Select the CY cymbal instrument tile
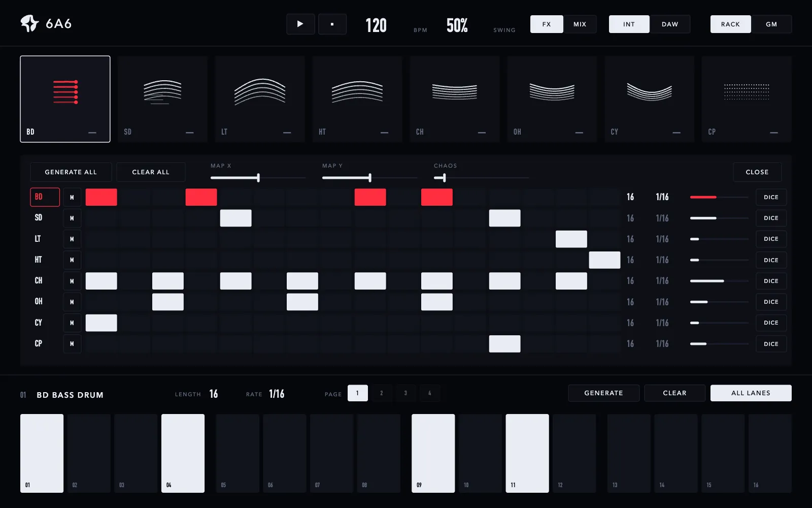The image size is (812, 508). [x=650, y=99]
